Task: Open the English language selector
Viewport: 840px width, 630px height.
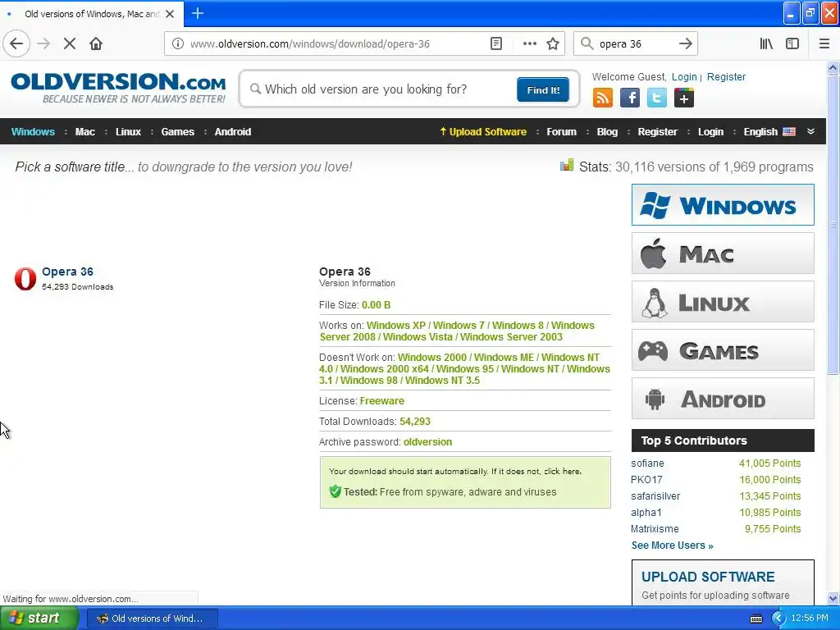Action: point(769,132)
